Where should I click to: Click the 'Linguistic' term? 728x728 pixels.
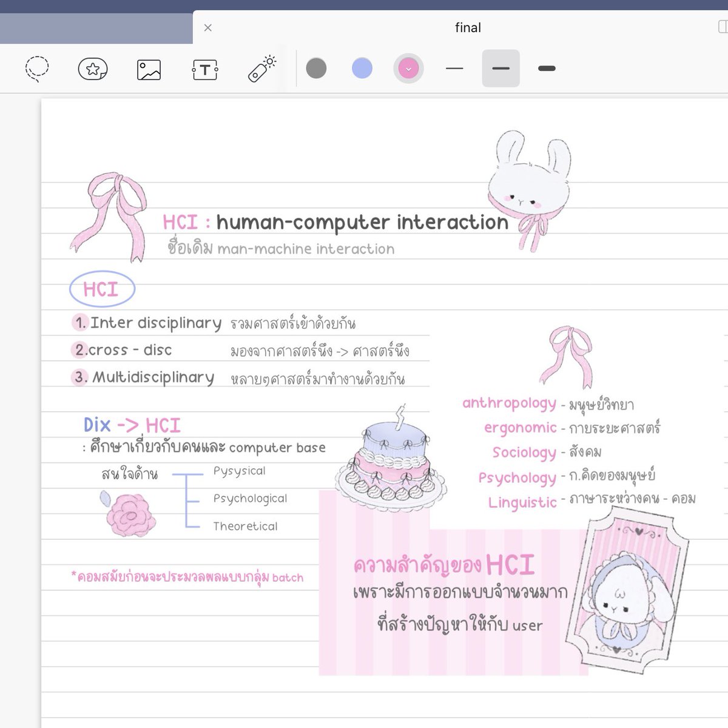(522, 502)
